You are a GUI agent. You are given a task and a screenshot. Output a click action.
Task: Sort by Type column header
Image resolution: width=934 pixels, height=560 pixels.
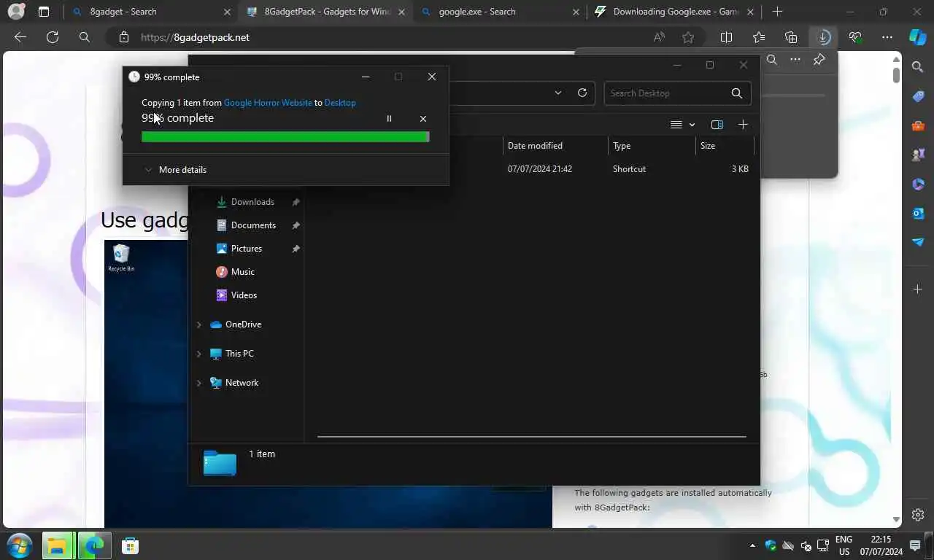point(652,146)
